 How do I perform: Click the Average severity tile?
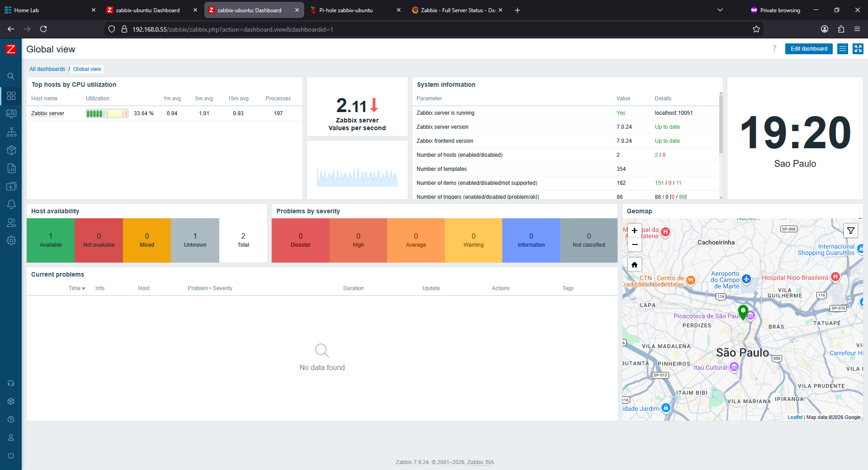point(416,240)
